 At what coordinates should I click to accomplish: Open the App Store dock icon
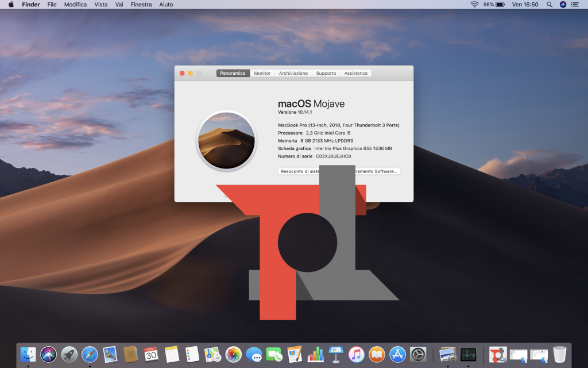[x=397, y=354]
